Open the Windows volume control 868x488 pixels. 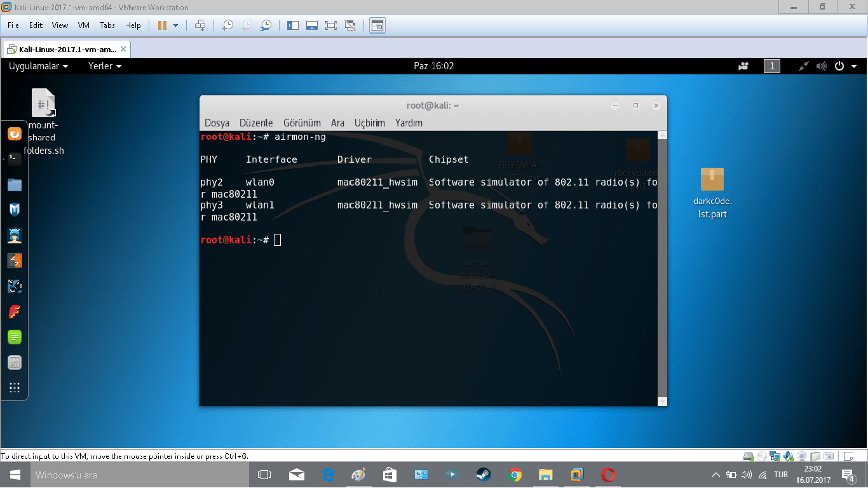(x=747, y=475)
